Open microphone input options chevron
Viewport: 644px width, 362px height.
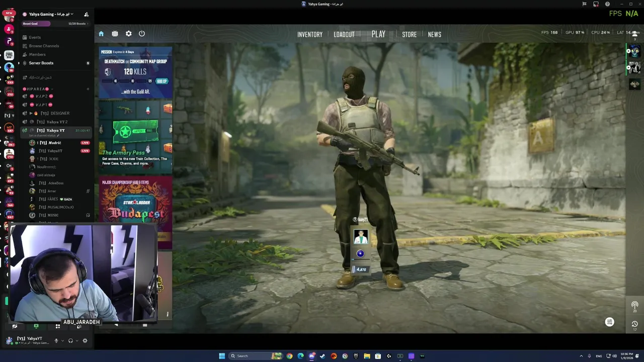tap(62, 340)
